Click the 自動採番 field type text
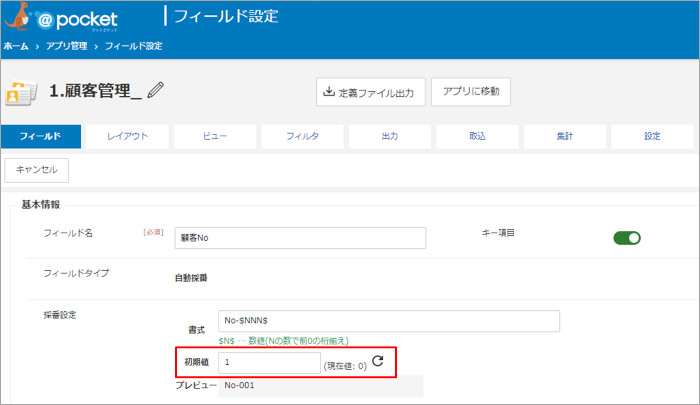The height and width of the screenshot is (405, 700). click(191, 278)
